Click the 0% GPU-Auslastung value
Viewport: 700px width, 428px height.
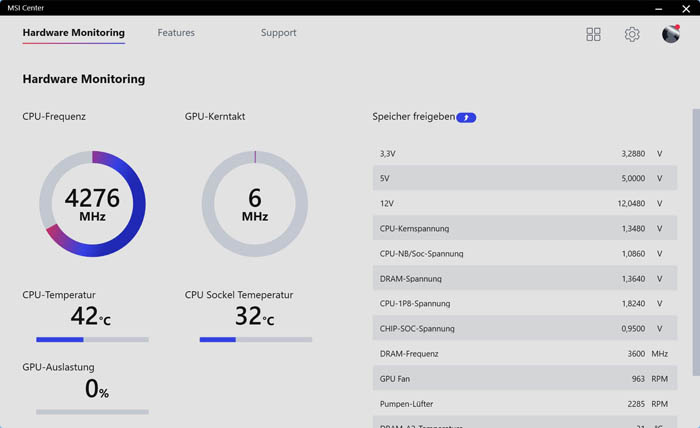point(97,388)
